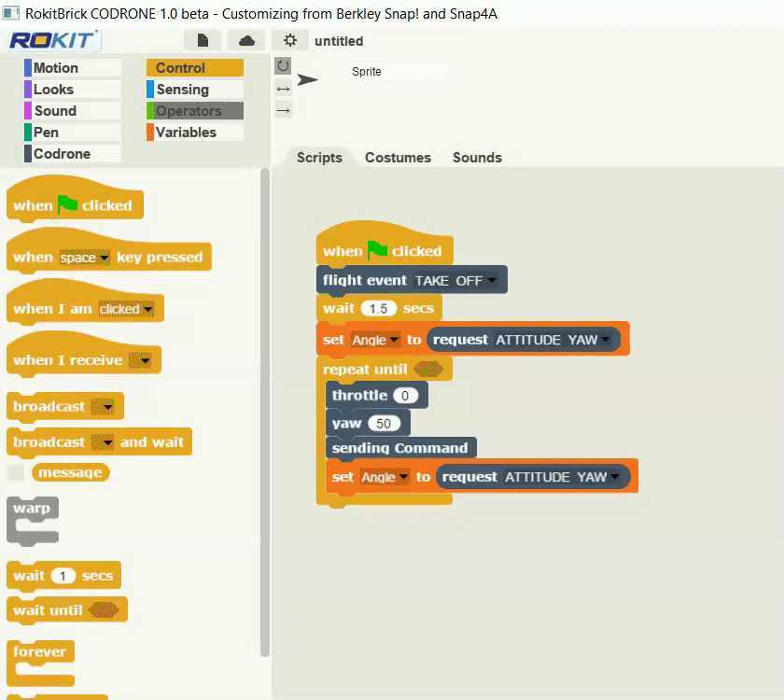Open the Pen block category

pyautogui.click(x=73, y=133)
